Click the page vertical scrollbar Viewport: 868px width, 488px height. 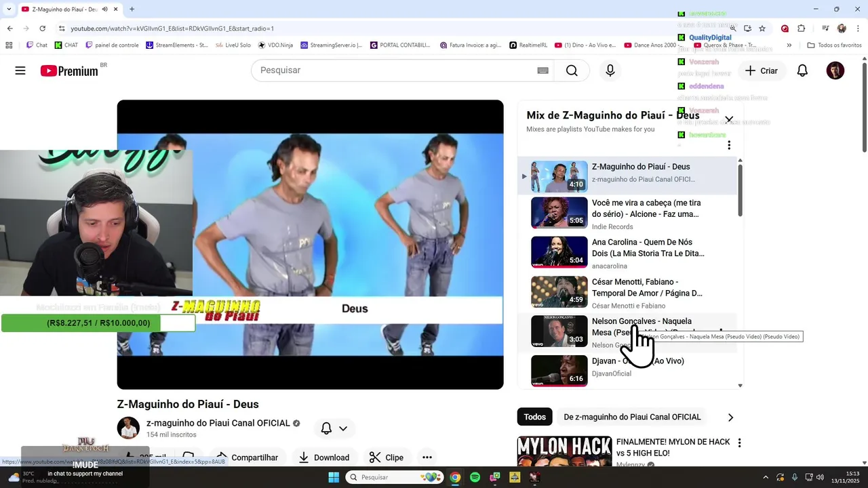pyautogui.click(x=865, y=108)
